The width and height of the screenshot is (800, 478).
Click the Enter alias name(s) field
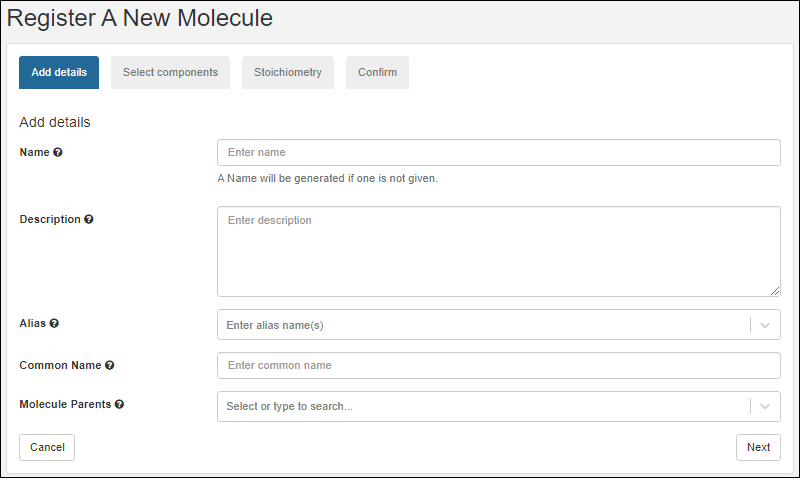click(480, 325)
